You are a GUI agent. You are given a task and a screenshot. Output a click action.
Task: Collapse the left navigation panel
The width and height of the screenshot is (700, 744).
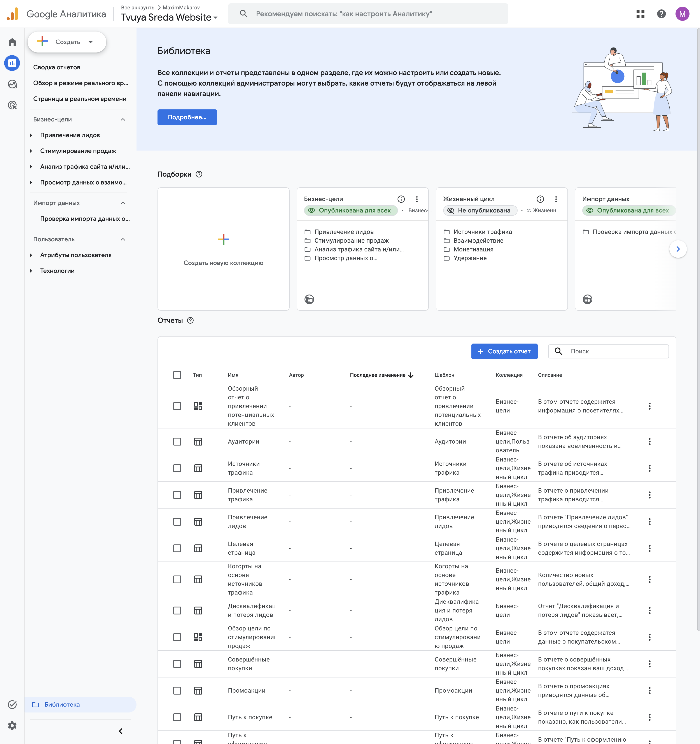tap(121, 731)
